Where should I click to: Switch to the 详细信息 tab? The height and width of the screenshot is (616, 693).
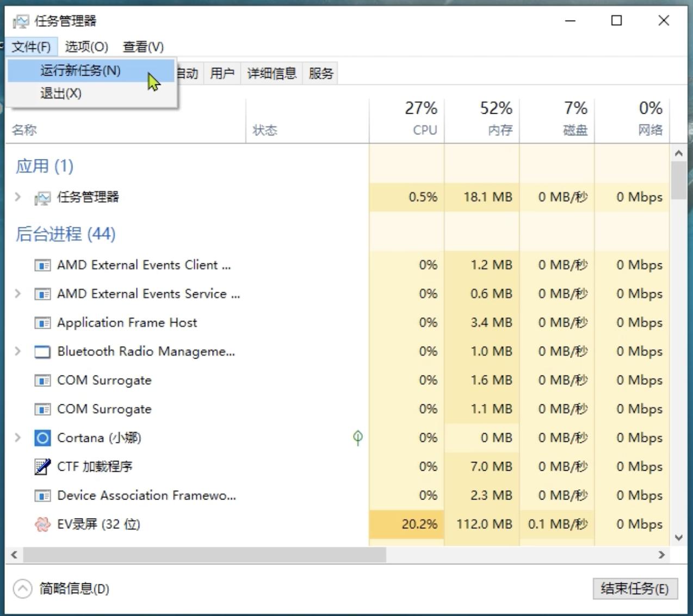coord(271,72)
